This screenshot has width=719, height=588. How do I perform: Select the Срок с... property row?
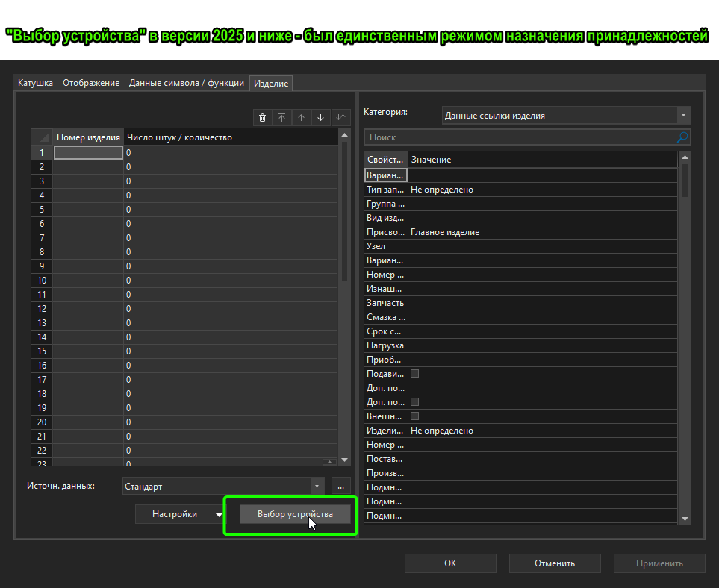tap(521, 331)
